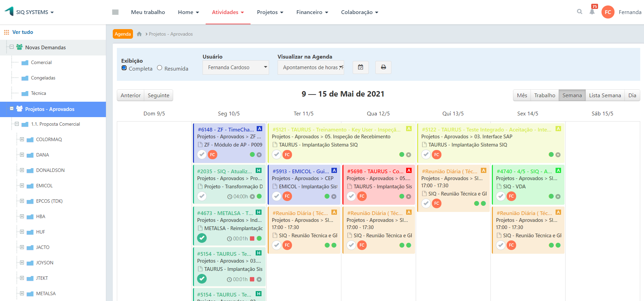The image size is (644, 301).
Task: Expand the COLORMAQ tree node
Action: [22, 139]
